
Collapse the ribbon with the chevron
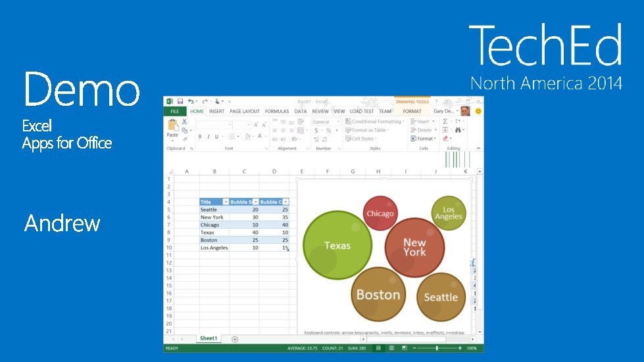pos(478,148)
